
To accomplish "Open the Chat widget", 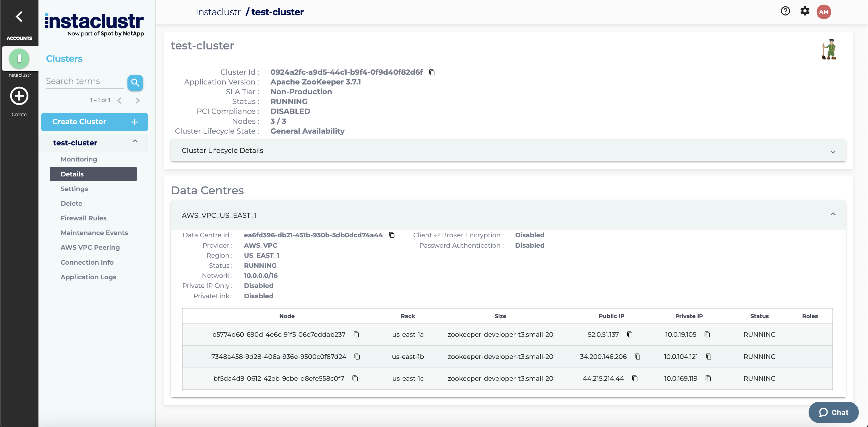I will (833, 412).
